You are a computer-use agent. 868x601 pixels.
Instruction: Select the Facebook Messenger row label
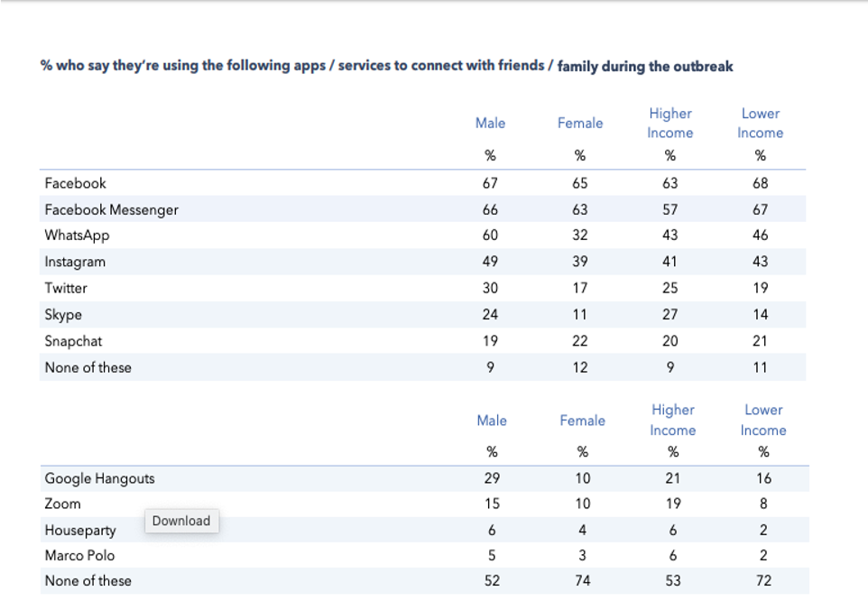(x=112, y=209)
